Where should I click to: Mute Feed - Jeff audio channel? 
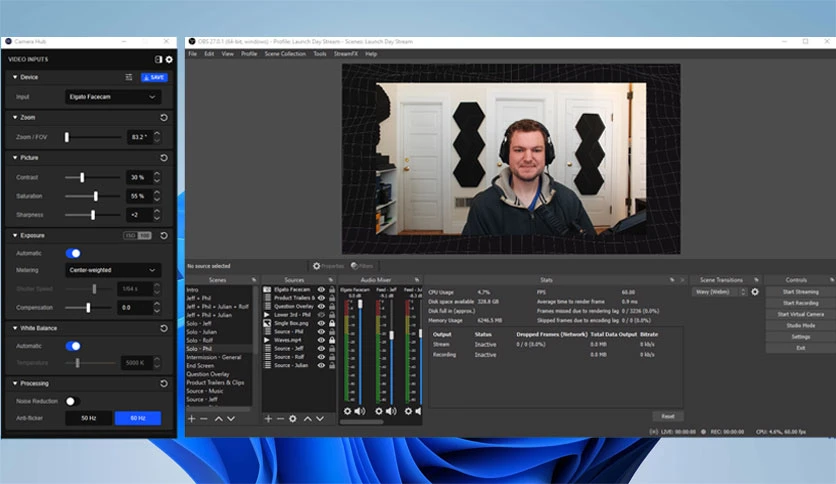pos(391,411)
